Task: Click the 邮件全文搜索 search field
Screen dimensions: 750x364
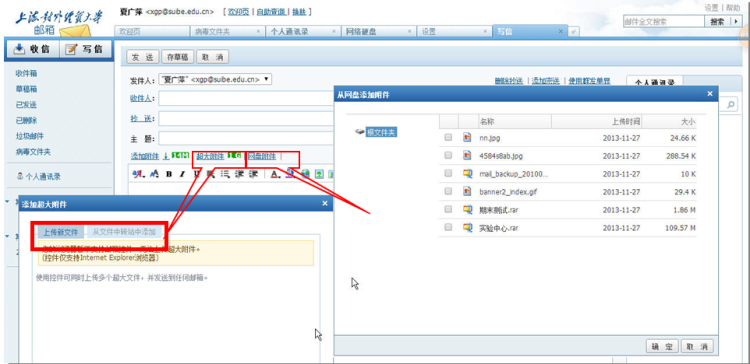Action: (x=664, y=22)
